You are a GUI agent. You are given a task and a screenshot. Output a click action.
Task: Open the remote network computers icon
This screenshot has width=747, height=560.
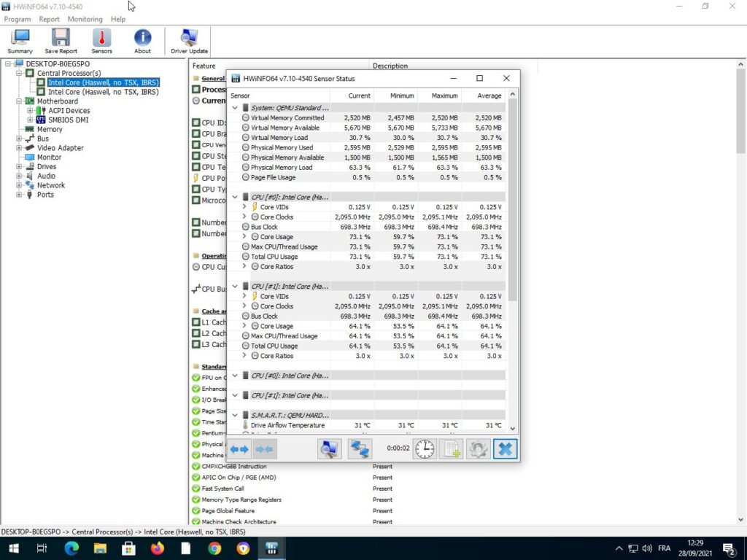click(360, 449)
